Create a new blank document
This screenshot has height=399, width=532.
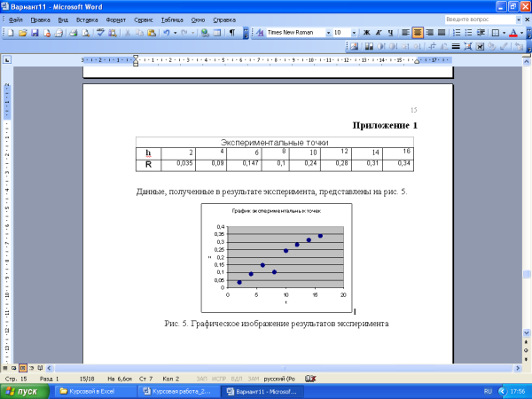point(10,33)
